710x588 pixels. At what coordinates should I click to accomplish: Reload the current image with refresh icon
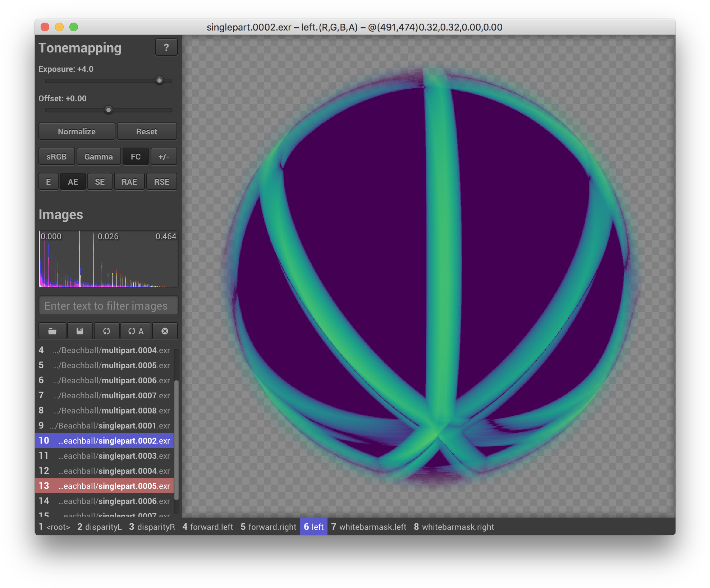point(107,331)
